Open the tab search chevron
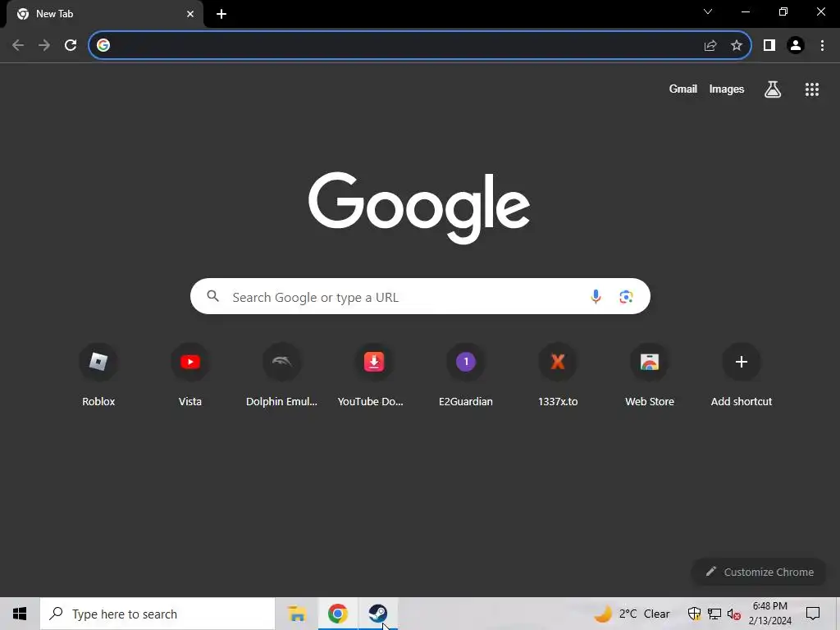This screenshot has height=630, width=840. coord(708,11)
